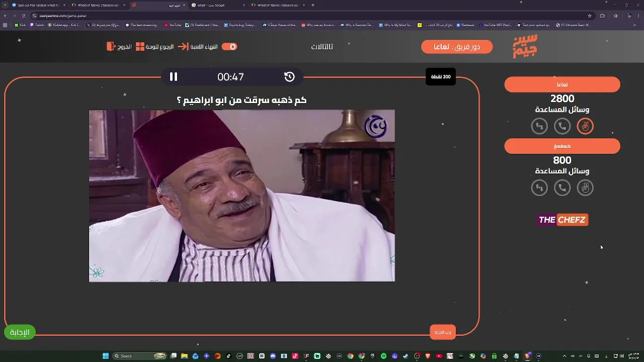
Task: Use the phone call help for team with 800
Action: (562, 188)
